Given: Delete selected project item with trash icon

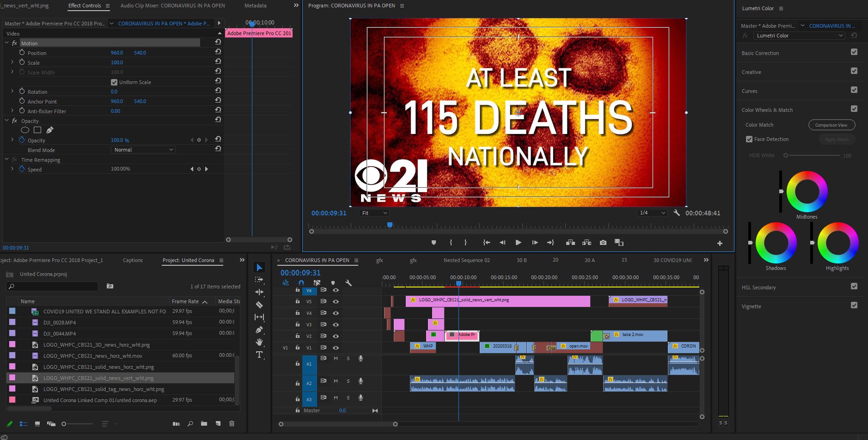Looking at the screenshot, I should point(232,424).
